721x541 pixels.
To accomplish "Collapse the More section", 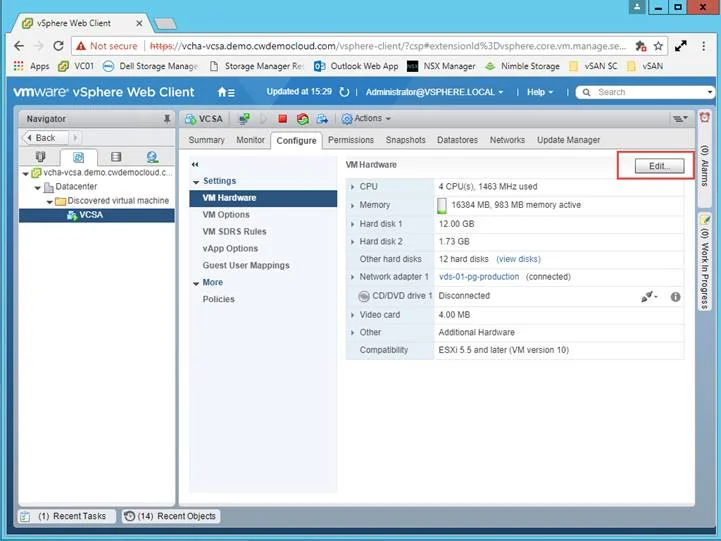I will [x=196, y=284].
